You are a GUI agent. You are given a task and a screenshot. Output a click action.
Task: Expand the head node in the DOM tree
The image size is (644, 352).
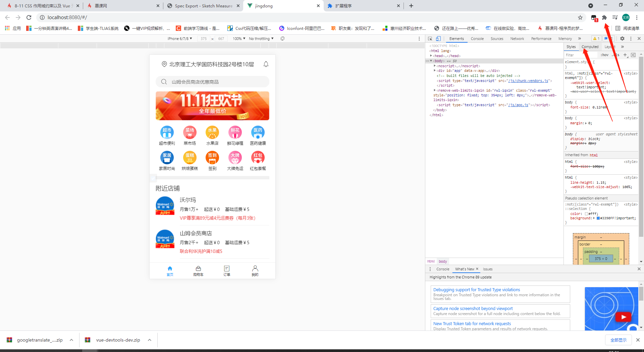coord(431,56)
